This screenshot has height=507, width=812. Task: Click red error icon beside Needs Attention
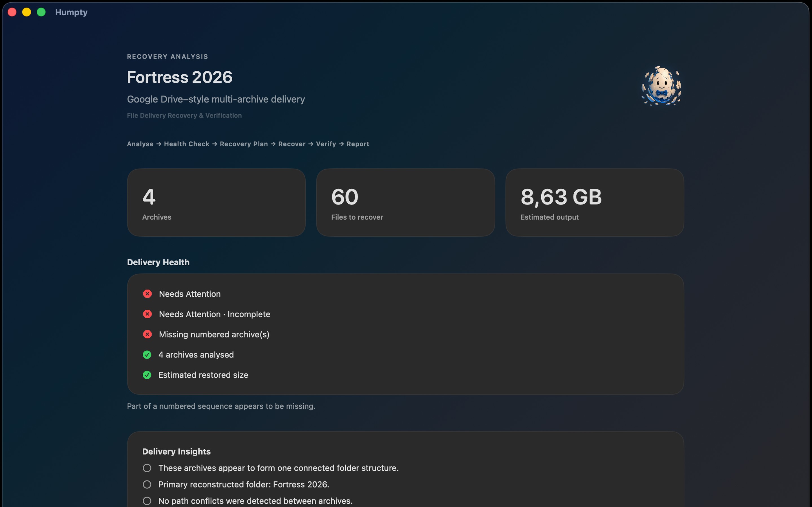pyautogui.click(x=147, y=294)
